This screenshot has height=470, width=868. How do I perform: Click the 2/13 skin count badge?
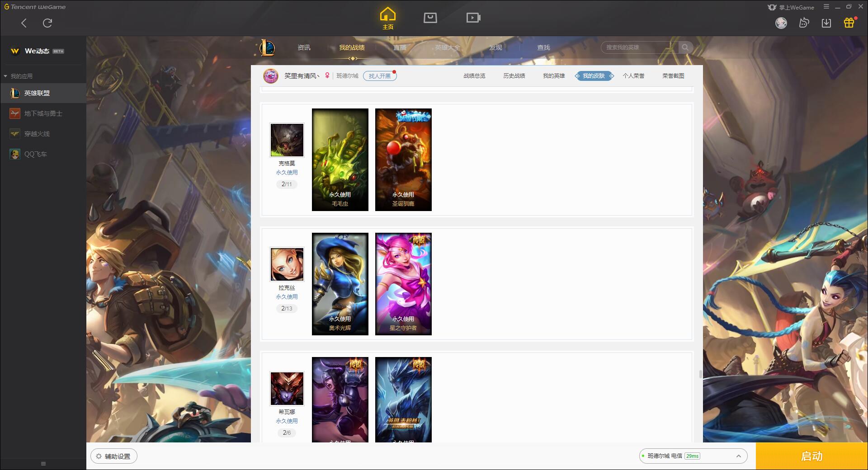(287, 308)
